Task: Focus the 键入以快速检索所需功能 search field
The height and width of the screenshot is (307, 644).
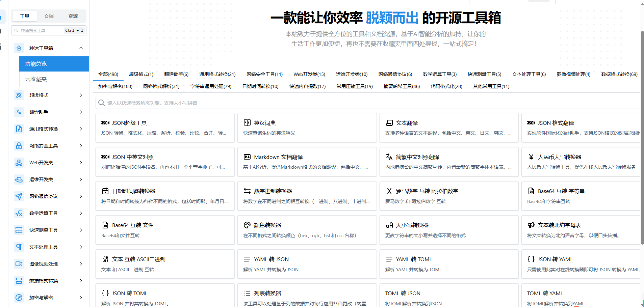Action: [368, 103]
